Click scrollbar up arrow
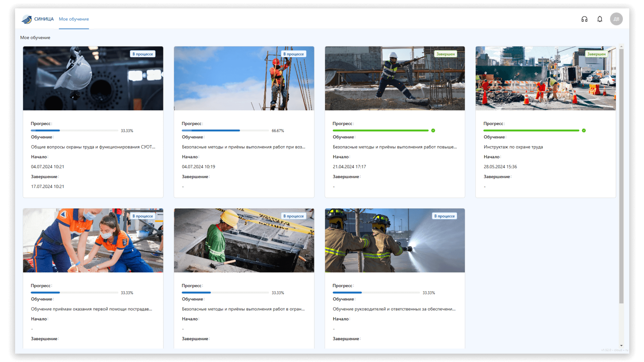This screenshot has width=644, height=362. click(x=621, y=47)
